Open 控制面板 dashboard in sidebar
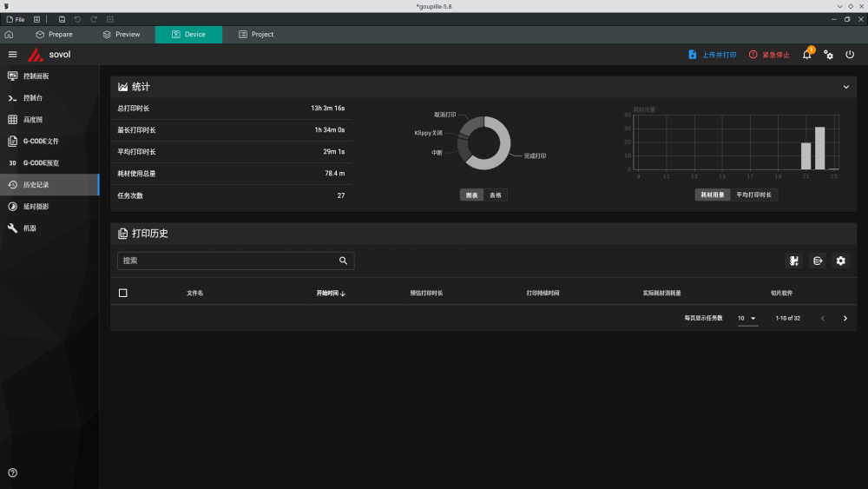Viewport: 868px width, 489px height. (x=49, y=76)
